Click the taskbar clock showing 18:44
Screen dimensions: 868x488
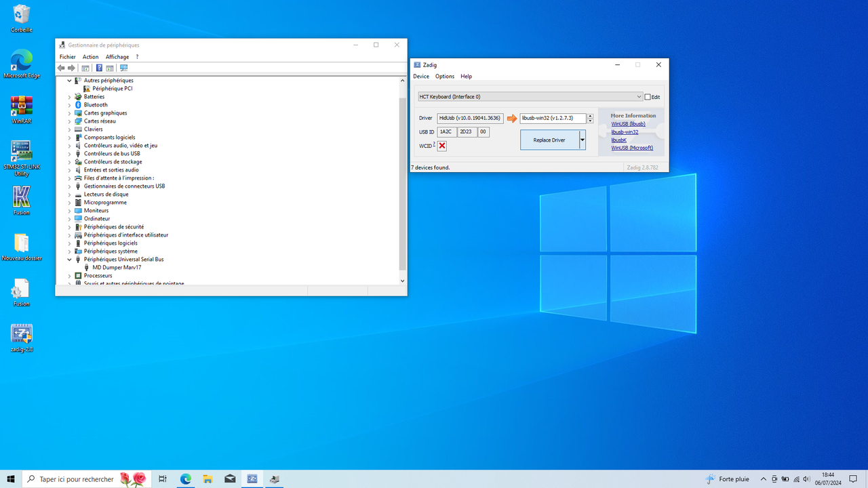[x=828, y=479]
